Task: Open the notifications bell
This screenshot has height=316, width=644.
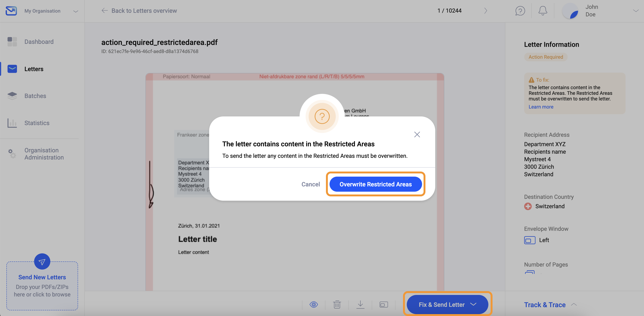Action: coord(542,11)
